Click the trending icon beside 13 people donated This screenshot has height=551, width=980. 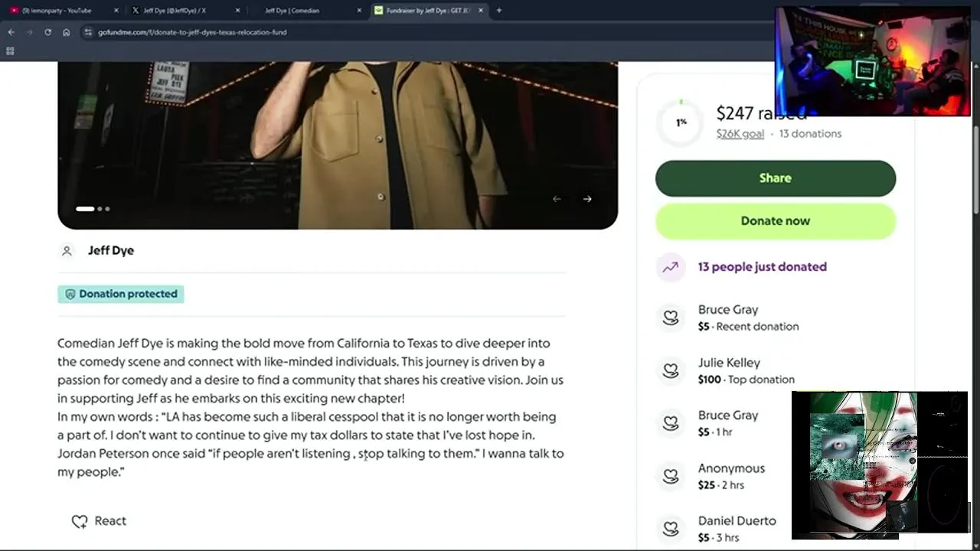tap(671, 267)
